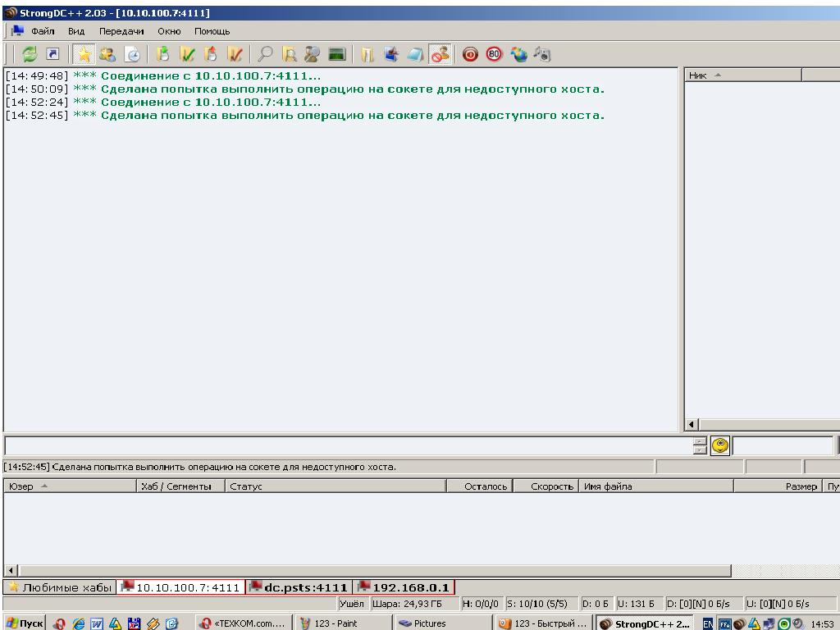Click the red shutdown power icon
The width and height of the screenshot is (840, 630).
pos(471,54)
